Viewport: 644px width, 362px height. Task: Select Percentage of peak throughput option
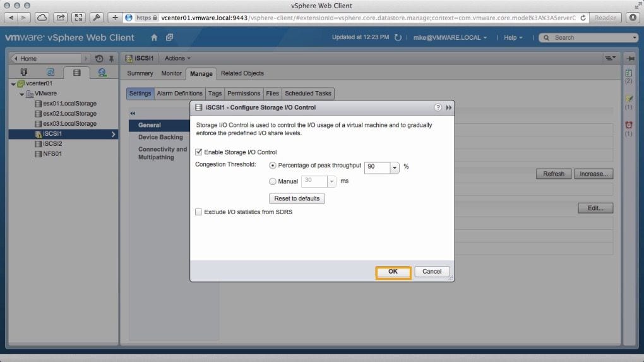tap(273, 166)
